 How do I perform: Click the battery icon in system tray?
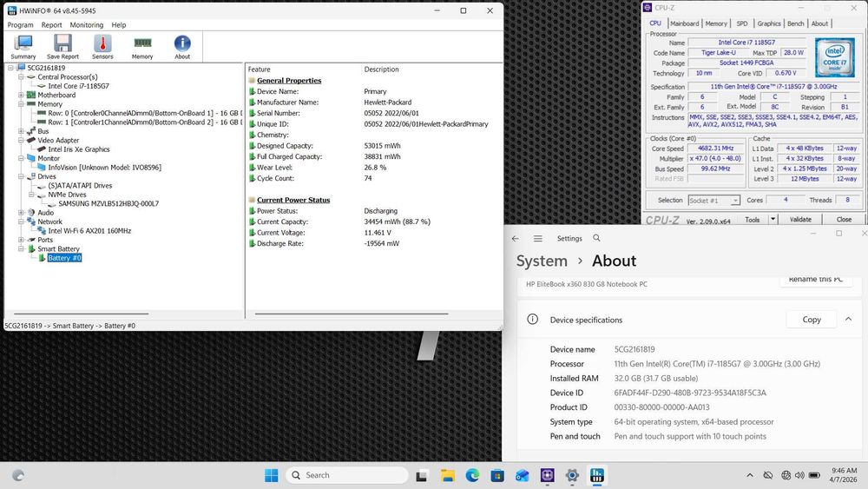coord(814,475)
